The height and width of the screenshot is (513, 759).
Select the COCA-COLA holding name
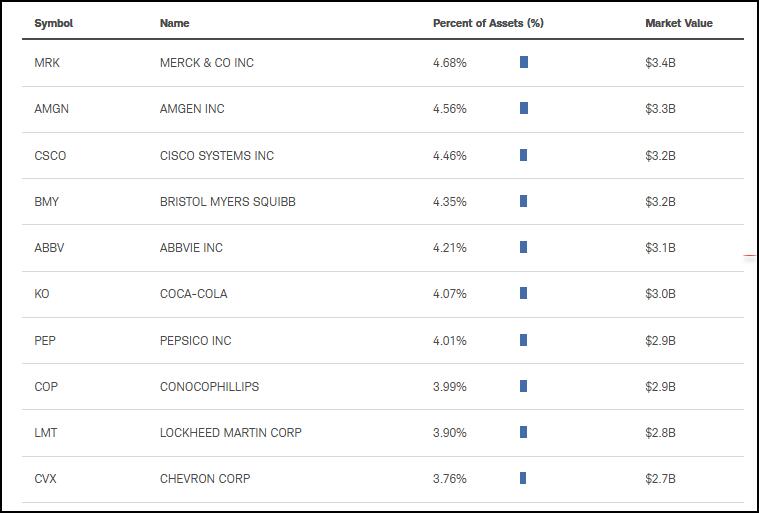coord(193,294)
